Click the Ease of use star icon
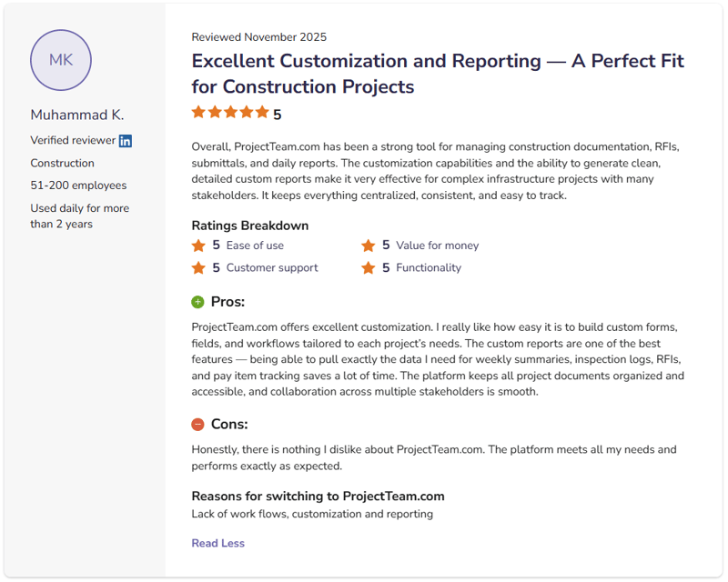The height and width of the screenshot is (582, 728). [198, 246]
